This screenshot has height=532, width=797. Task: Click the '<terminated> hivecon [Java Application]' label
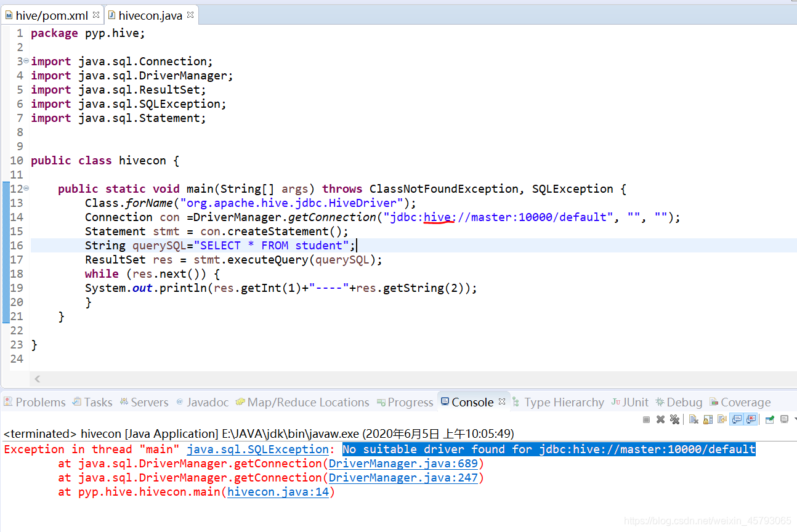click(x=111, y=434)
